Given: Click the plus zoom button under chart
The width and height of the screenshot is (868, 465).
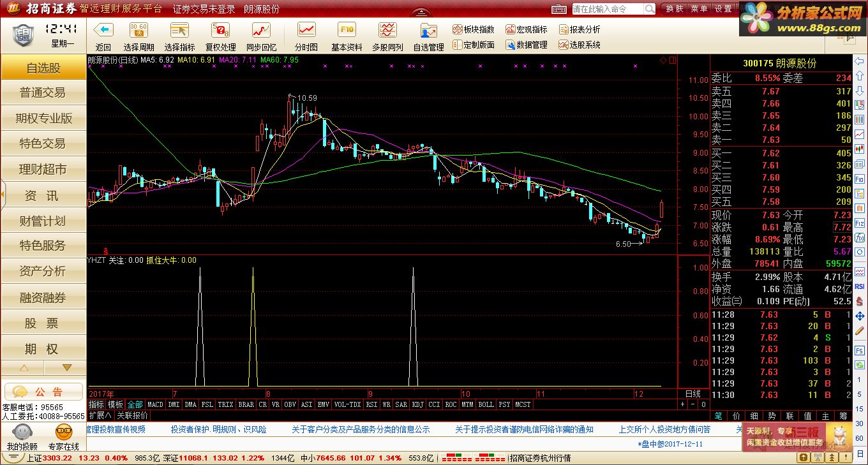Looking at the screenshot, I should (x=682, y=404).
